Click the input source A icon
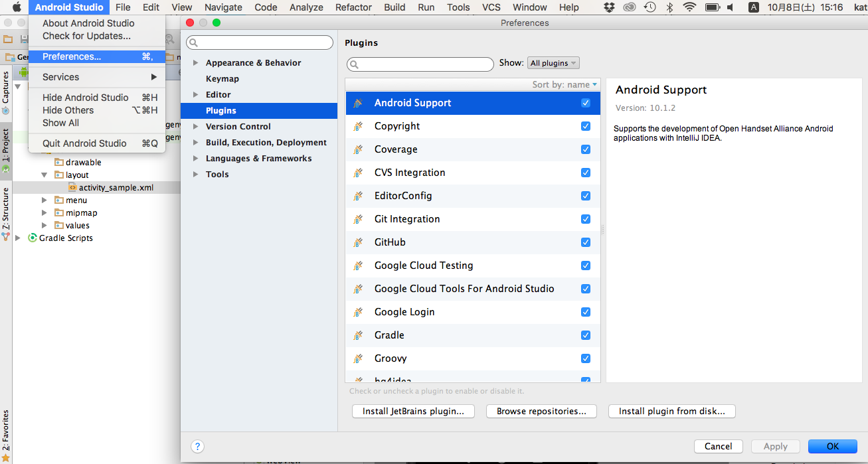 tap(754, 7)
